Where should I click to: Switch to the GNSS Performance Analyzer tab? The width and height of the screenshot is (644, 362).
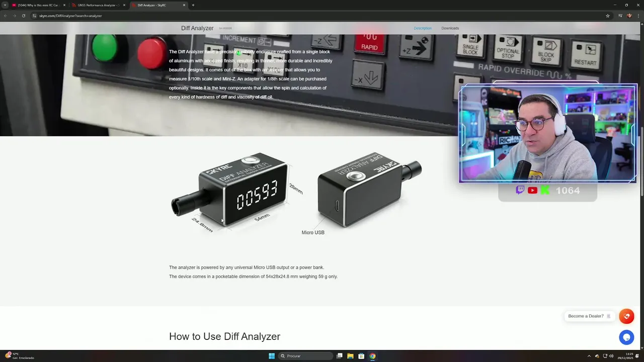pyautogui.click(x=98, y=5)
